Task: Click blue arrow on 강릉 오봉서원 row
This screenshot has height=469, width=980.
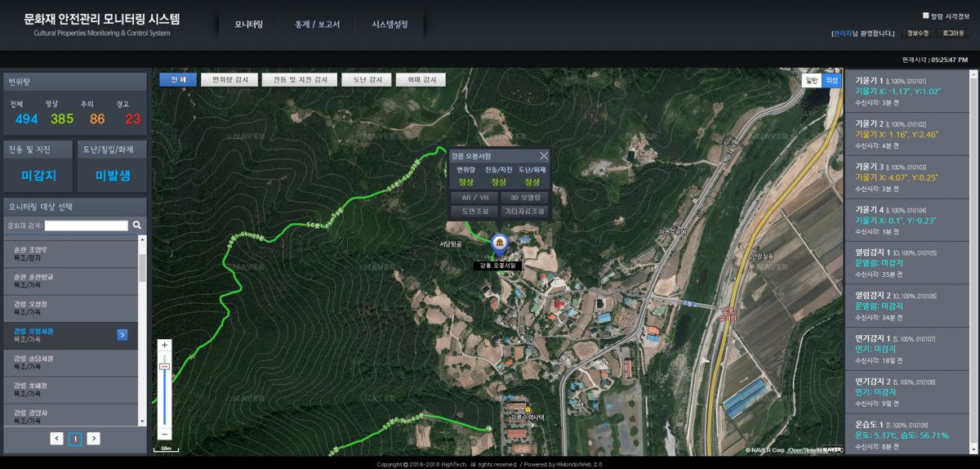Action: pos(122,334)
